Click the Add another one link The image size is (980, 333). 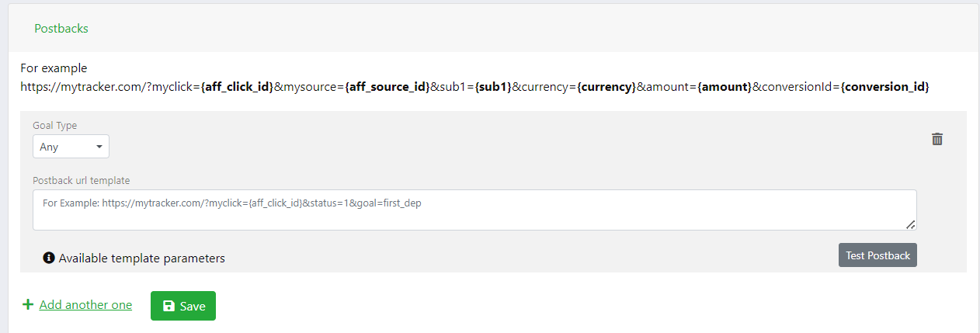coord(85,305)
